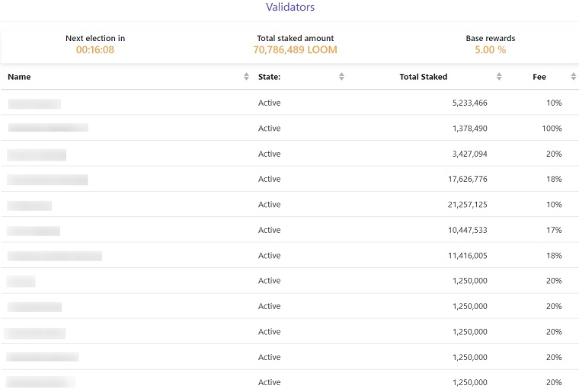Sort by State column arrows
Screen dimensions: 579x392
(341, 77)
